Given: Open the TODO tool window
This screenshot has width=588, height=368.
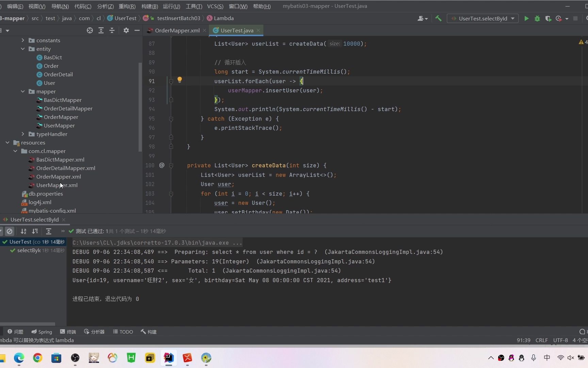Looking at the screenshot, I should tap(123, 332).
